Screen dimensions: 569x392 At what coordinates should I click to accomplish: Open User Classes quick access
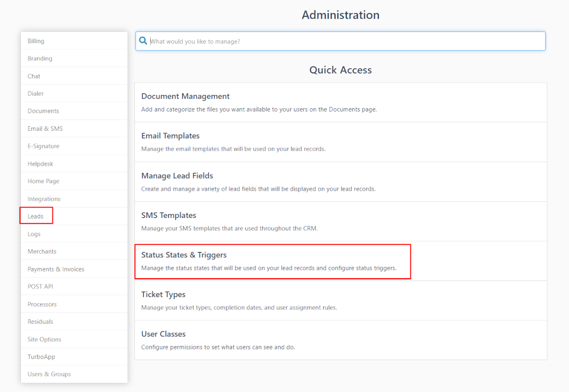(x=340, y=340)
